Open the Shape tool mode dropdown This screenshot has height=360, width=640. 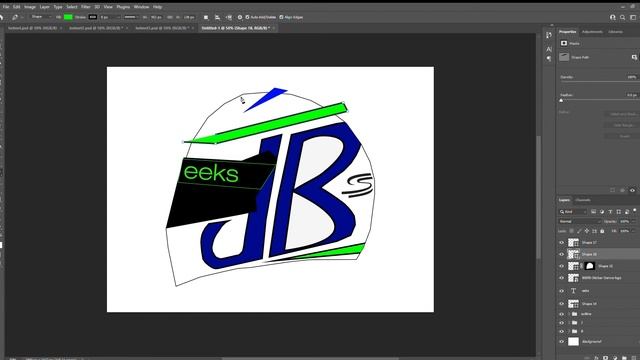click(41, 17)
